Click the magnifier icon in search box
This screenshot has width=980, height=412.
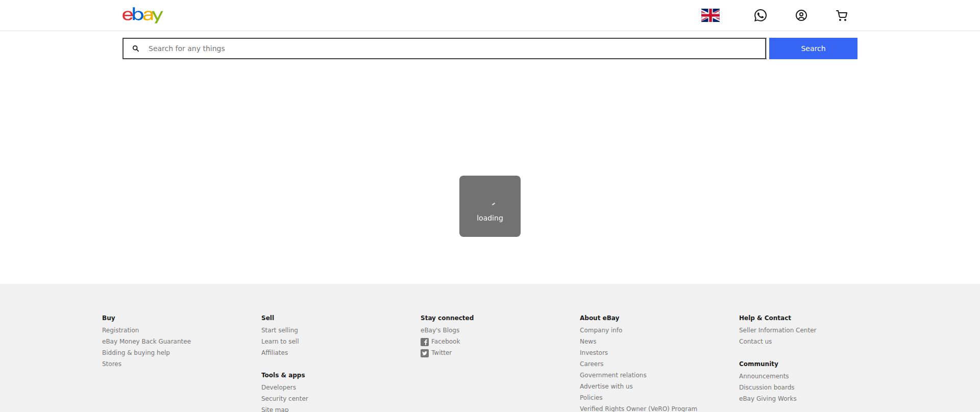[x=136, y=49]
